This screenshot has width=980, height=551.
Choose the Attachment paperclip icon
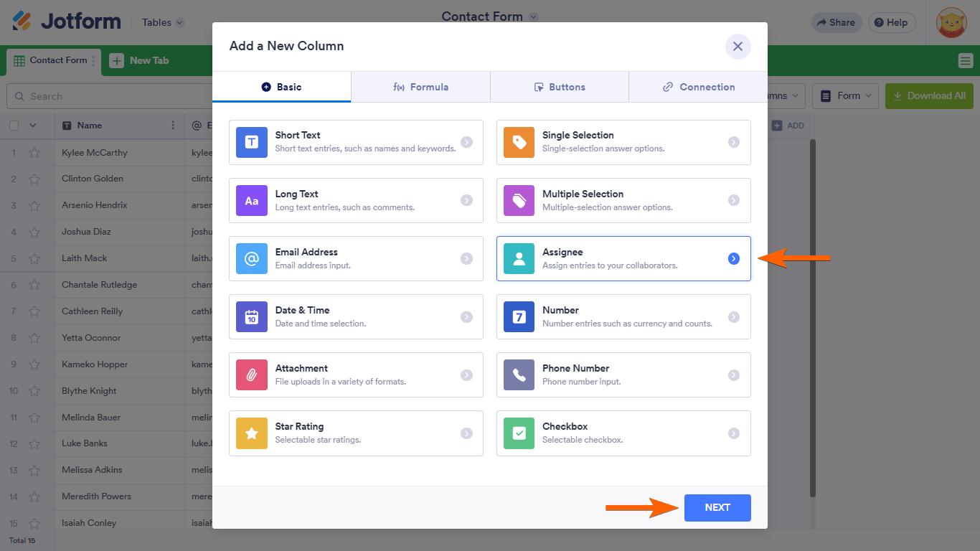[x=252, y=375]
